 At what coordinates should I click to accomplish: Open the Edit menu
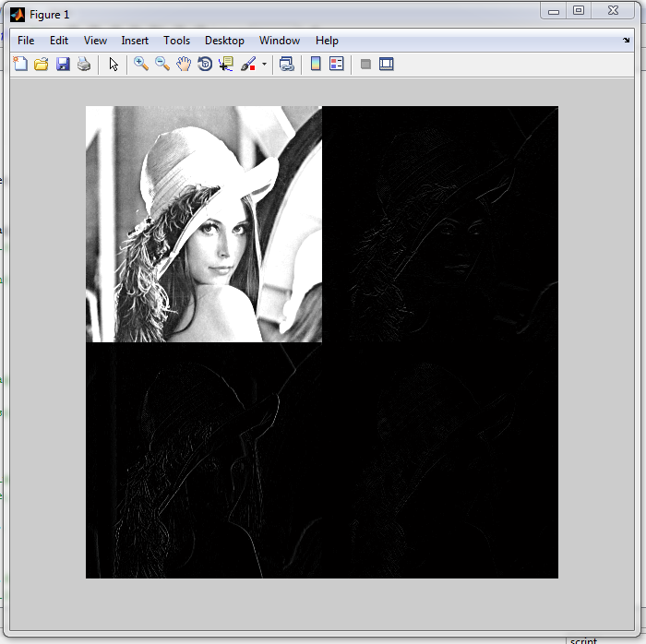(x=59, y=41)
